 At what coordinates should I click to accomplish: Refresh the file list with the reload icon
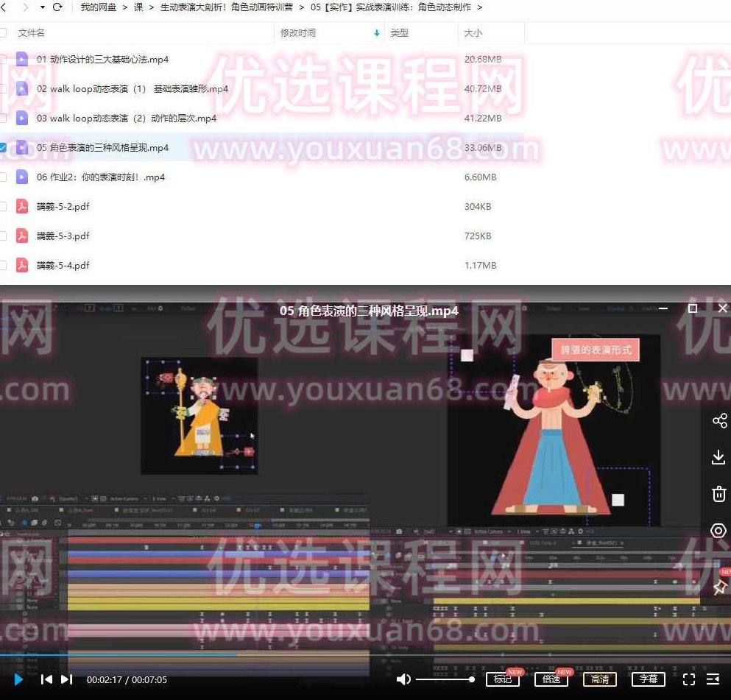pyautogui.click(x=57, y=7)
